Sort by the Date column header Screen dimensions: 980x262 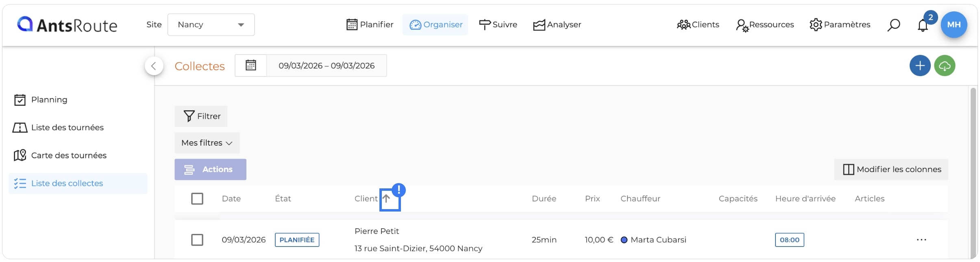coord(231,199)
